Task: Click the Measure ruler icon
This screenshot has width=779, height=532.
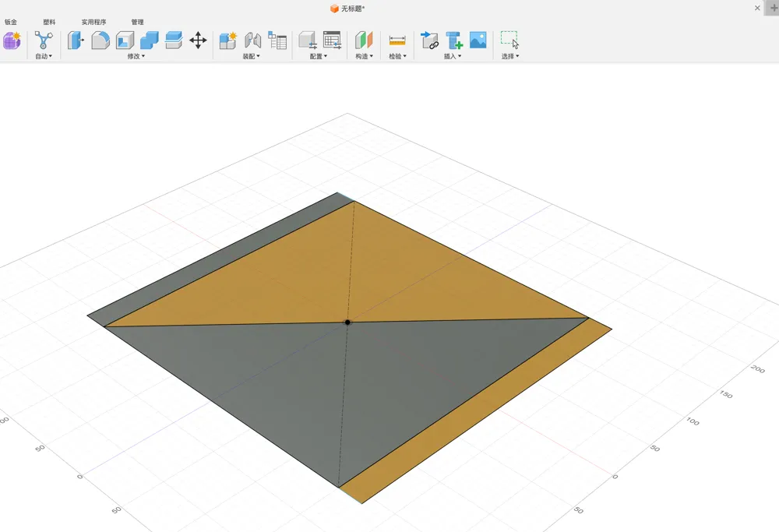Action: point(397,41)
